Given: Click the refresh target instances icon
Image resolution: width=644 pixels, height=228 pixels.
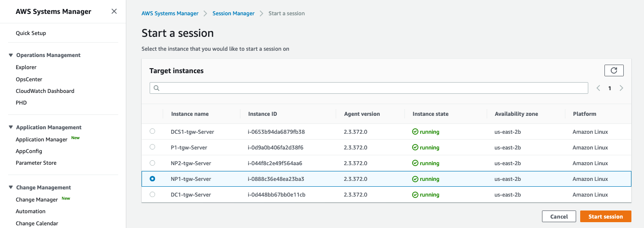Looking at the screenshot, I should (x=614, y=70).
